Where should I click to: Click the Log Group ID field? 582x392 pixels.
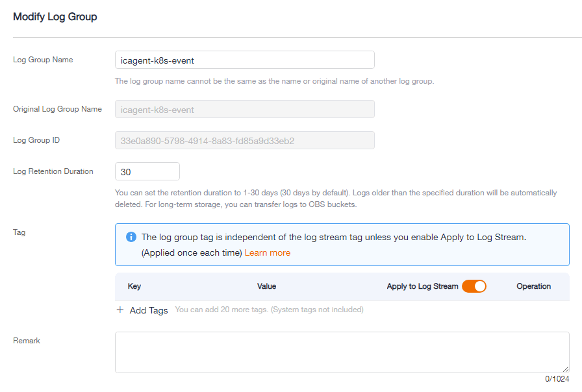coord(245,141)
